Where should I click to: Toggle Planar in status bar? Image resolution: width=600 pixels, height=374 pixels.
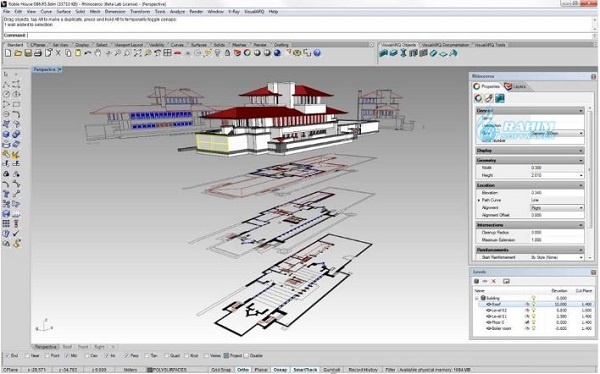coord(261,370)
